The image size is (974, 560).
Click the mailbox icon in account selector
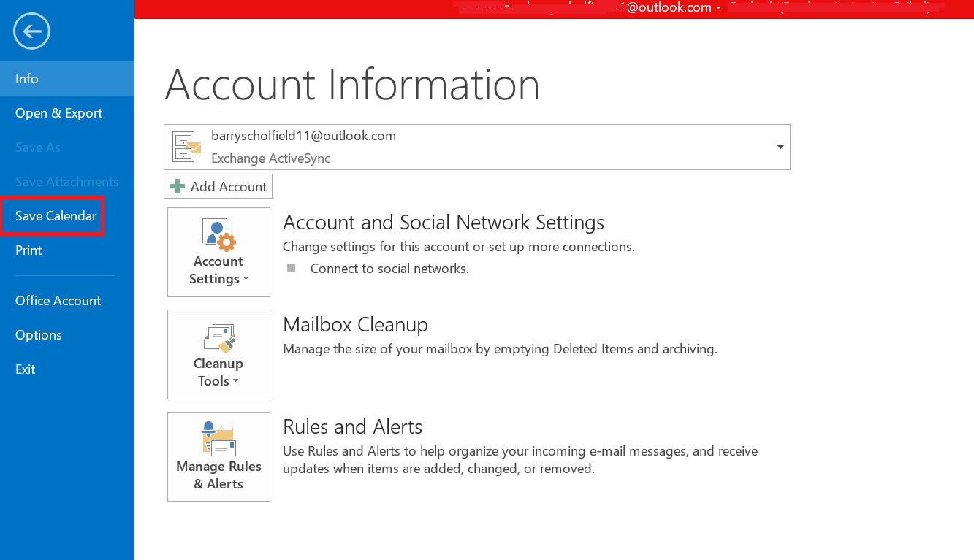coord(186,147)
